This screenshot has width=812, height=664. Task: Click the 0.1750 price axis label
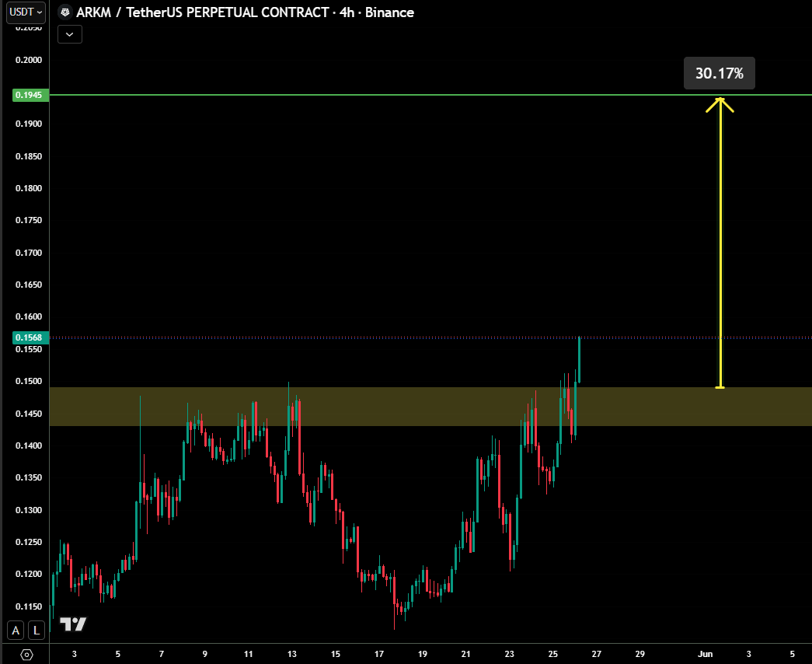29,220
